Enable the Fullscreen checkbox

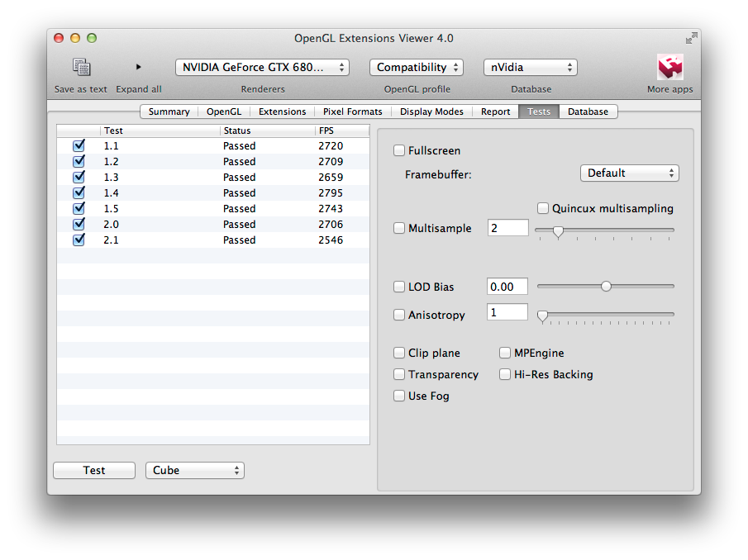click(399, 150)
